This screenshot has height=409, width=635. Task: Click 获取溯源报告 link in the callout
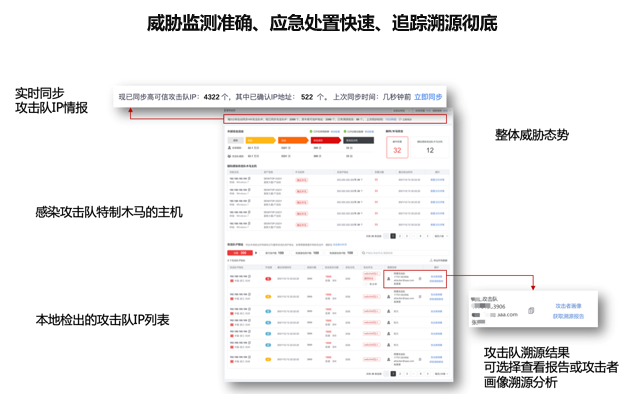click(569, 317)
